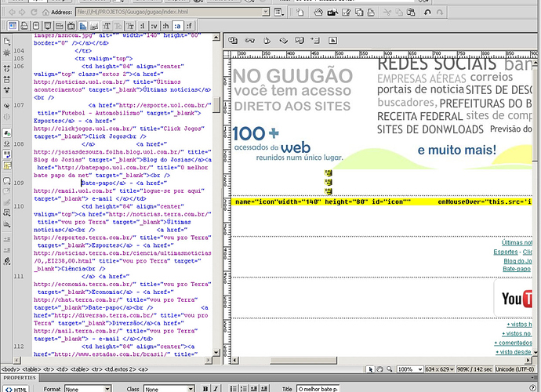The image size is (541, 392).
Task: Click the Copy icon in standard toolbar
Action: click(399, 13)
